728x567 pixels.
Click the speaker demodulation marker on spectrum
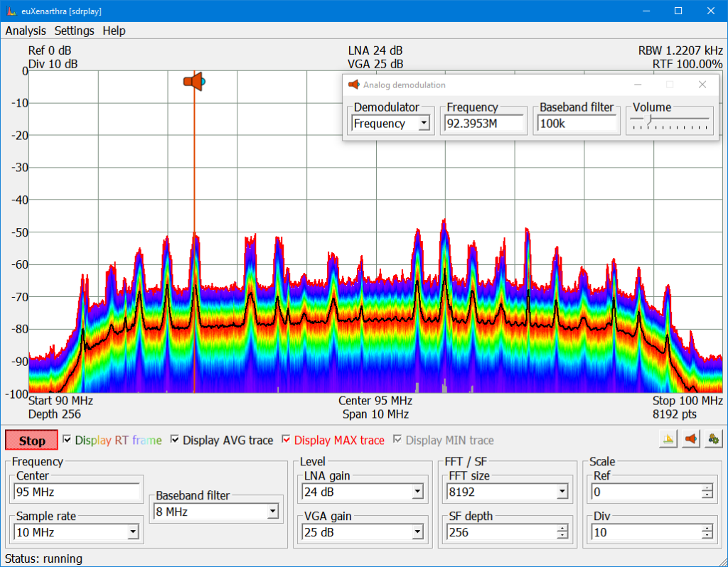click(x=194, y=82)
